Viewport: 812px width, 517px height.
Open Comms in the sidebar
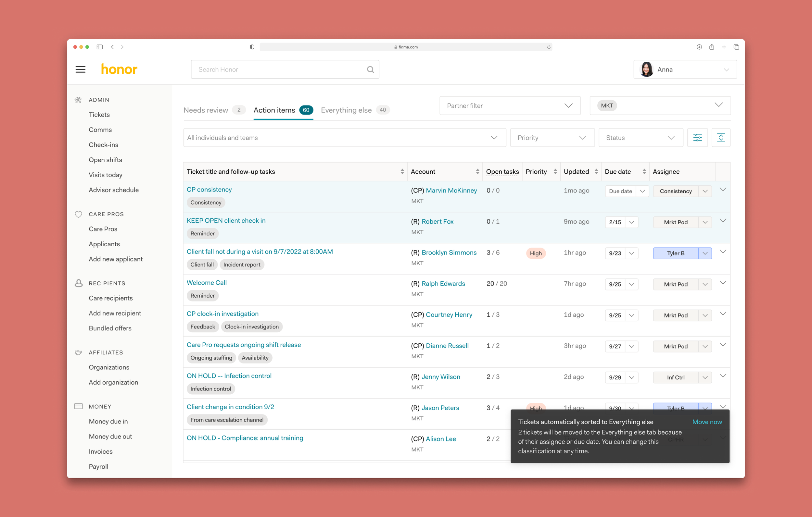(x=100, y=130)
